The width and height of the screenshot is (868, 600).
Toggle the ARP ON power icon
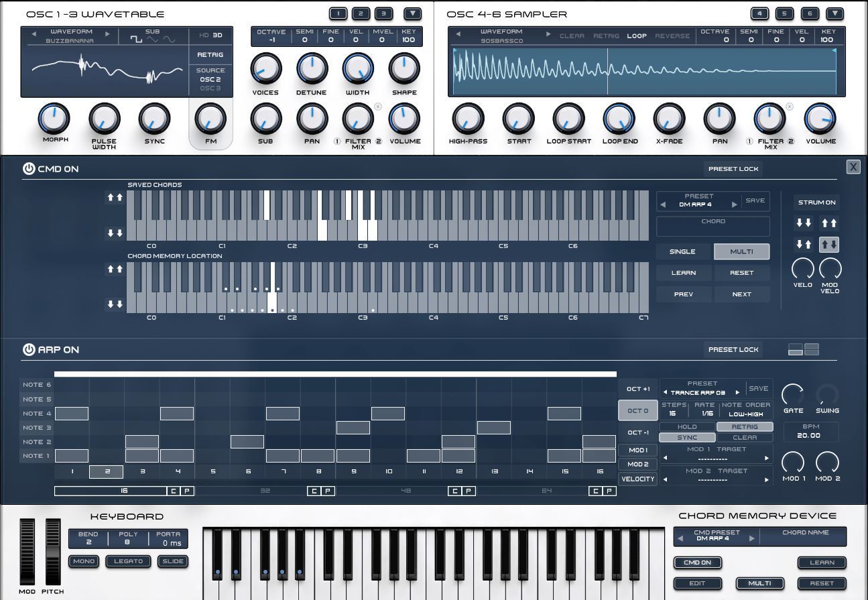point(29,349)
